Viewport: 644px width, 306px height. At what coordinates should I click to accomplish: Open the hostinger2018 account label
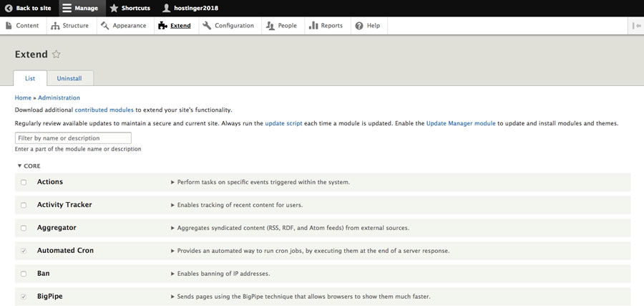pos(196,8)
